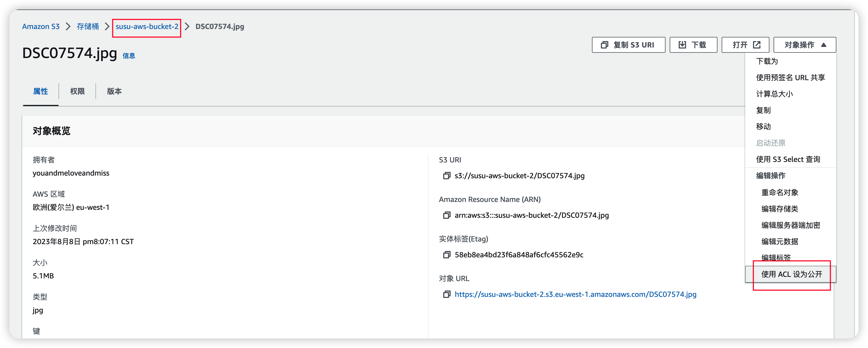Image resolution: width=868 pixels, height=348 pixels.
Task: Copy the object URL icon
Action: tap(446, 294)
